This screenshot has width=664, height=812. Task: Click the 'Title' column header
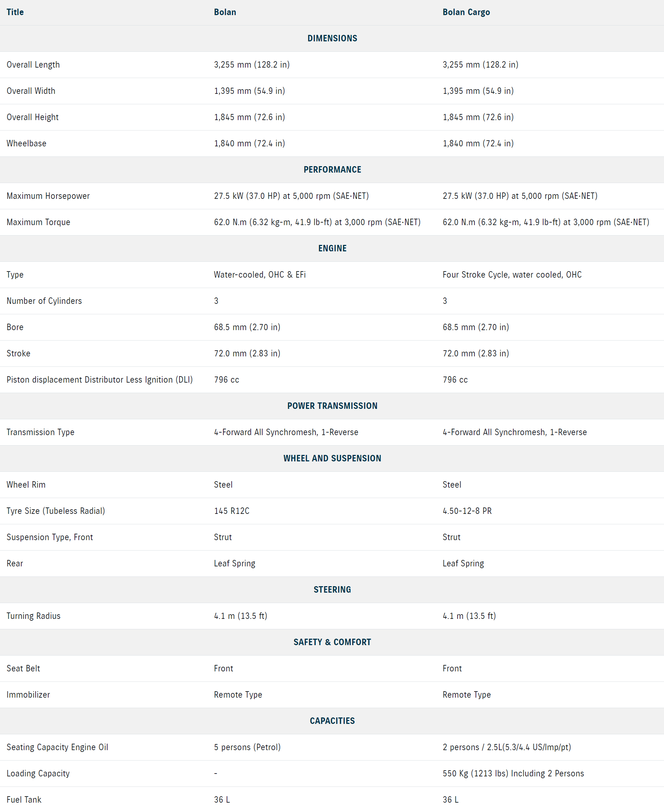pyautogui.click(x=15, y=12)
